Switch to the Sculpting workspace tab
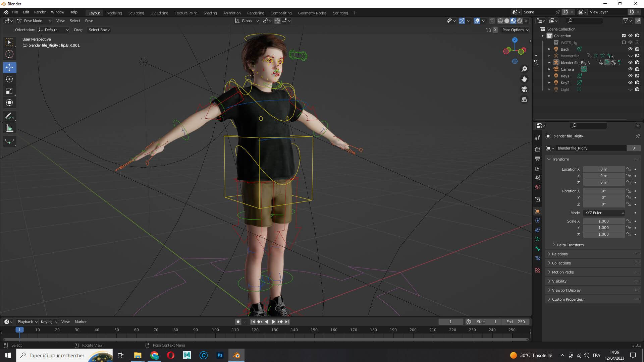The image size is (644, 362). click(136, 13)
